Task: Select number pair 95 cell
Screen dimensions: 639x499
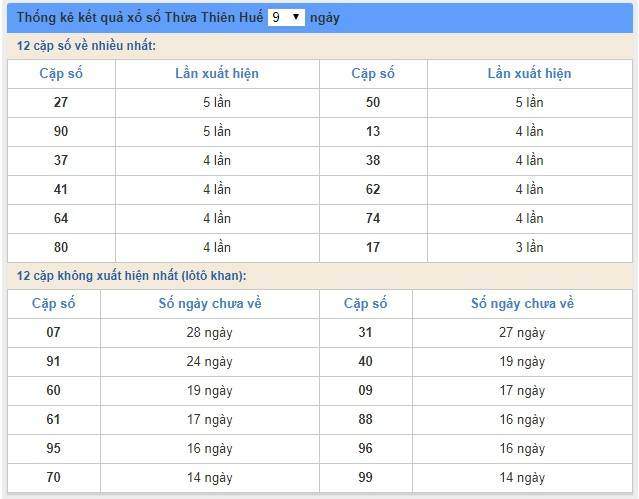Action: point(53,448)
